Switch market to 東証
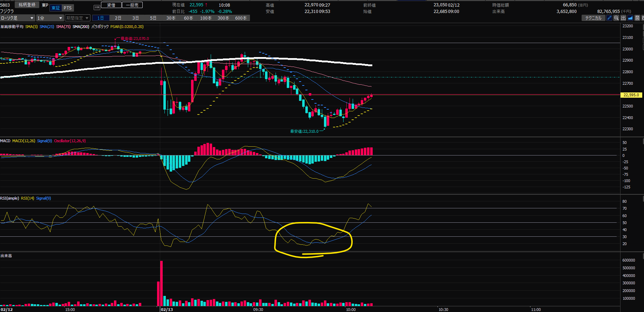 56,8
